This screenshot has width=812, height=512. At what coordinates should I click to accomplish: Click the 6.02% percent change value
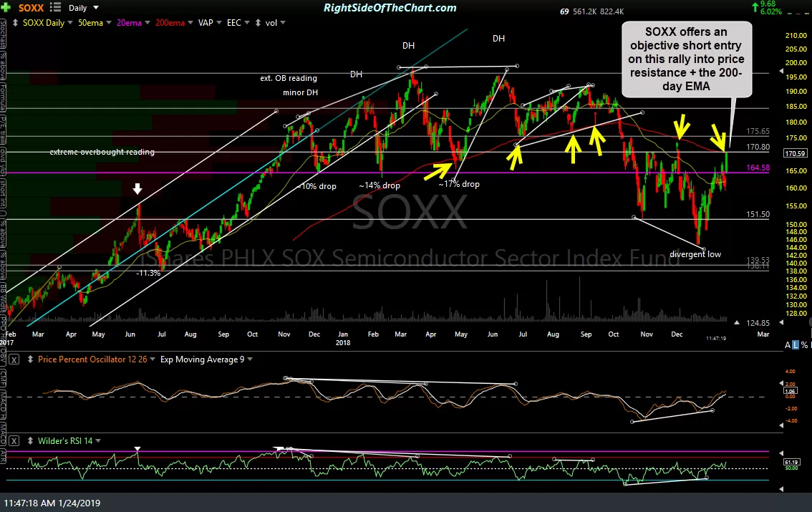[771, 11]
